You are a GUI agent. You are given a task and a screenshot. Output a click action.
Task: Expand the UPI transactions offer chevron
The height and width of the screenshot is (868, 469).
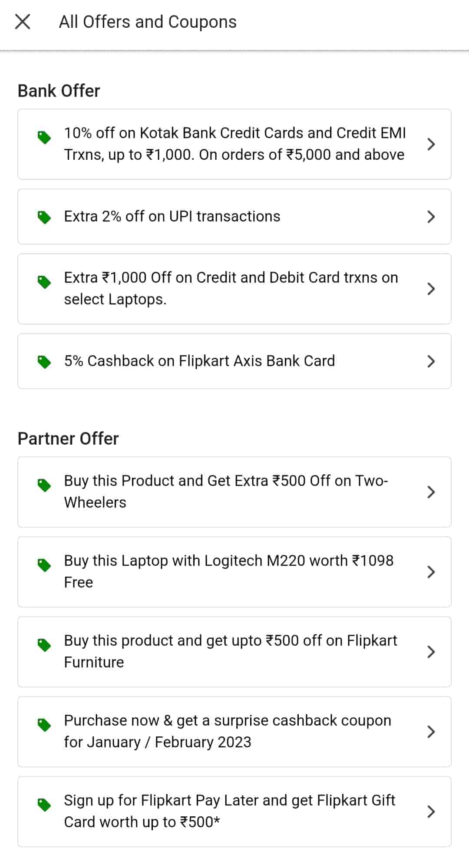click(431, 217)
